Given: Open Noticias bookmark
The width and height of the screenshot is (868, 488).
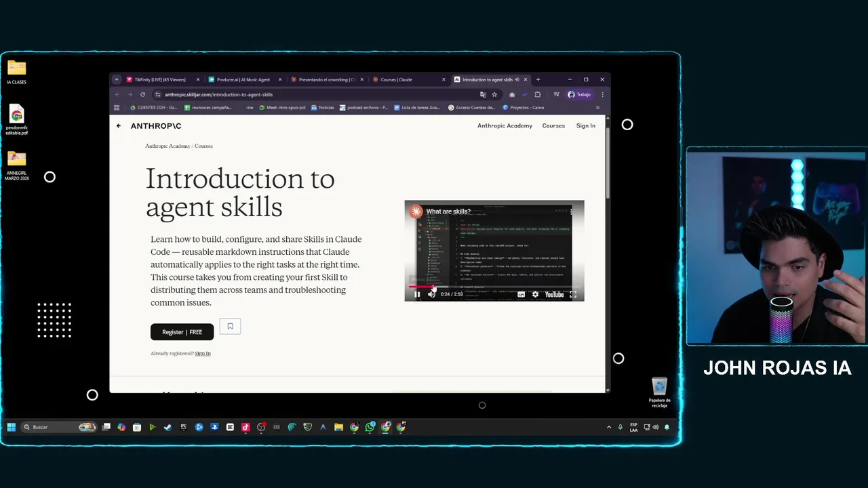Looking at the screenshot, I should (x=323, y=107).
